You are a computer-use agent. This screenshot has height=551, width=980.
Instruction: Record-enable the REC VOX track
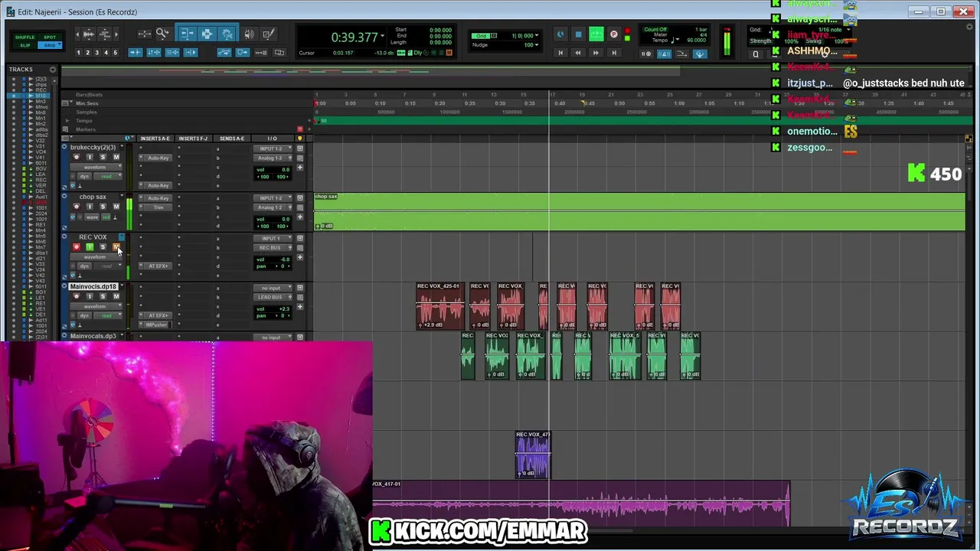(76, 247)
